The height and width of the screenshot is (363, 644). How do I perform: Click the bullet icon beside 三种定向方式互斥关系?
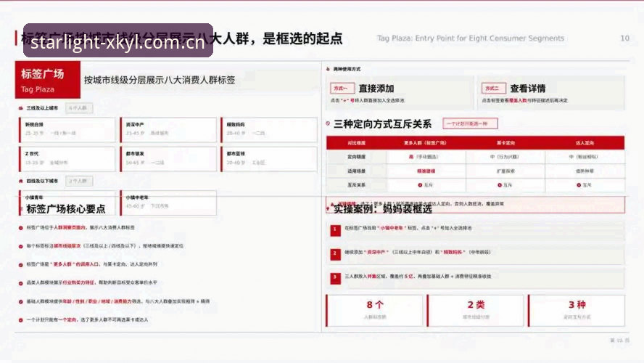(x=328, y=123)
